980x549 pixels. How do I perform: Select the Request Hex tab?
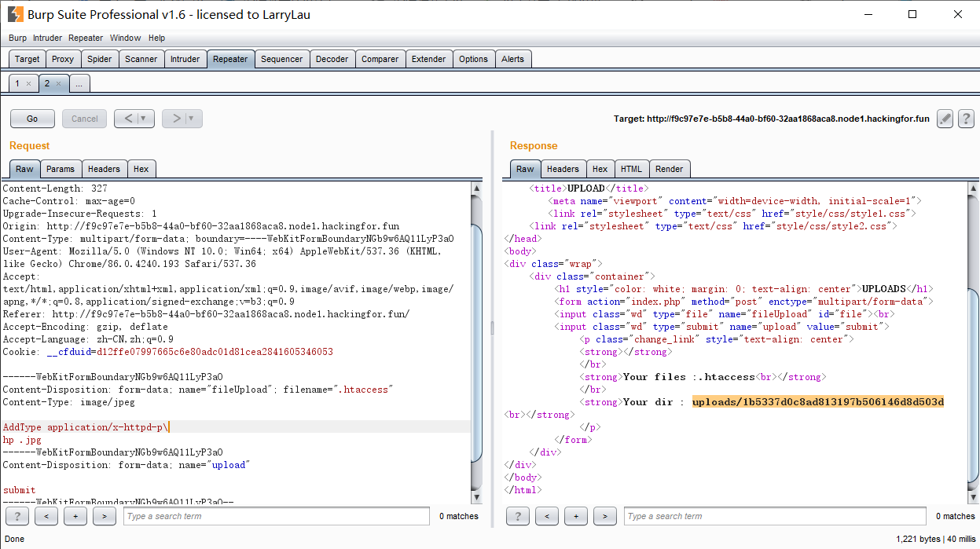pos(141,169)
